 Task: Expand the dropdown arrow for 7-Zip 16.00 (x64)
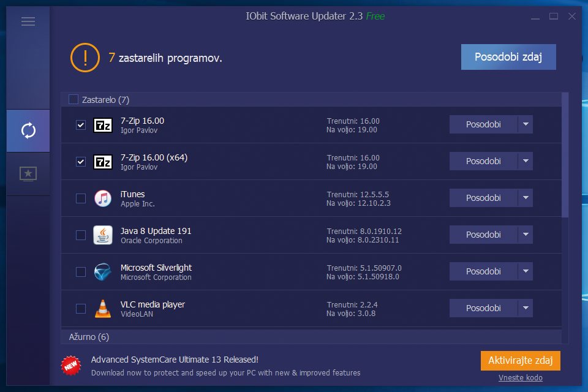pos(526,161)
